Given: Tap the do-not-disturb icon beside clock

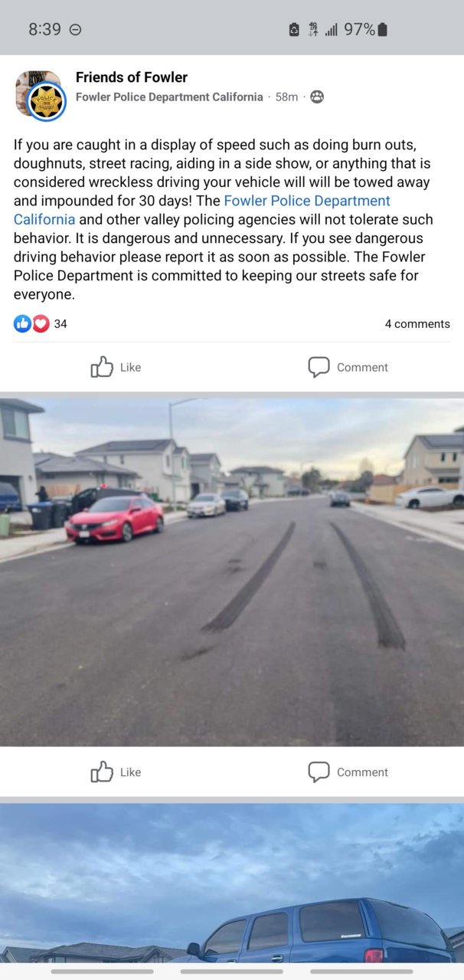Looking at the screenshot, I should coord(75,30).
